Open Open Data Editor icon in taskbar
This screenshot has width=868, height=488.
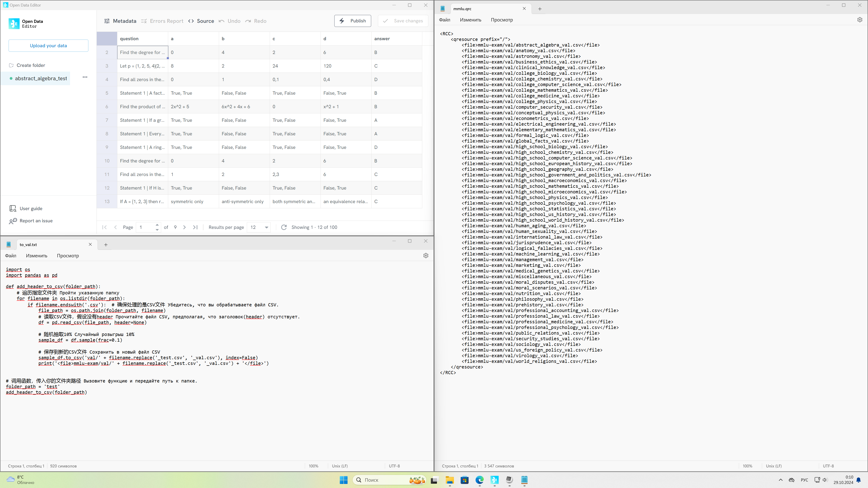(x=494, y=480)
